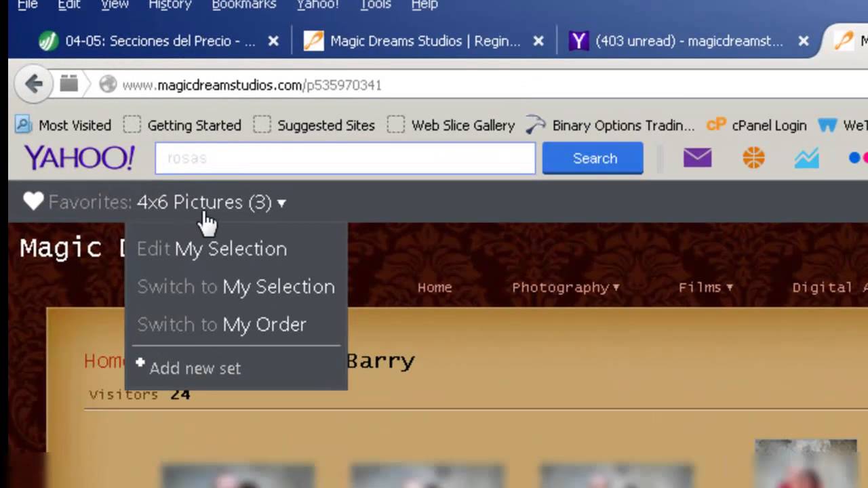Click the Home navigation link
This screenshot has width=868, height=488.
pyautogui.click(x=435, y=287)
